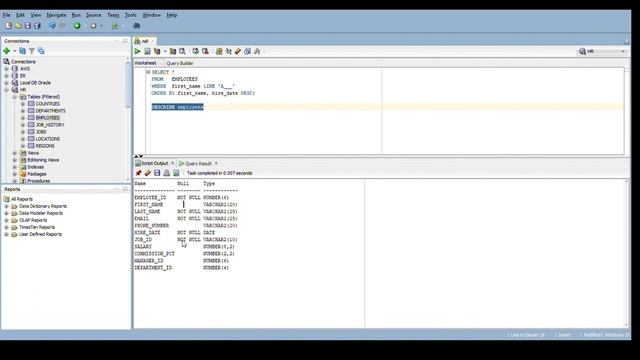Click the Schema Browser icon in Connections panel
640x360 pixels.
point(41,51)
